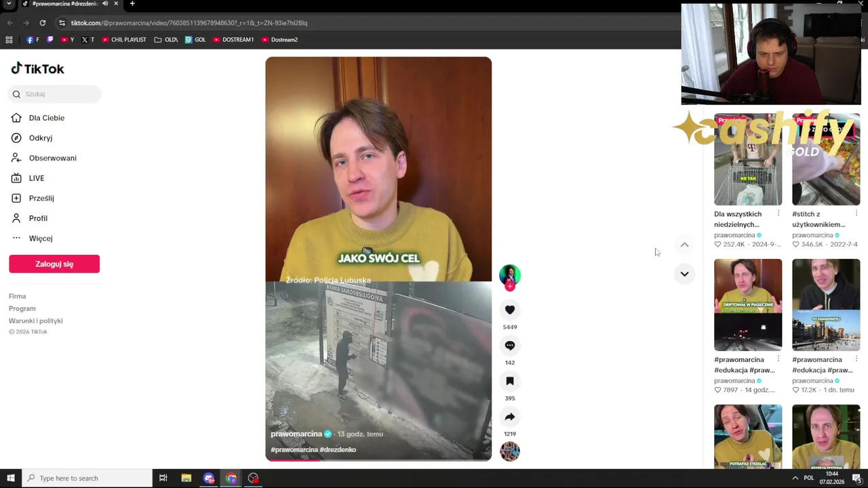Click the browser forward arrow
This screenshot has width=868, height=488.
tap(26, 23)
